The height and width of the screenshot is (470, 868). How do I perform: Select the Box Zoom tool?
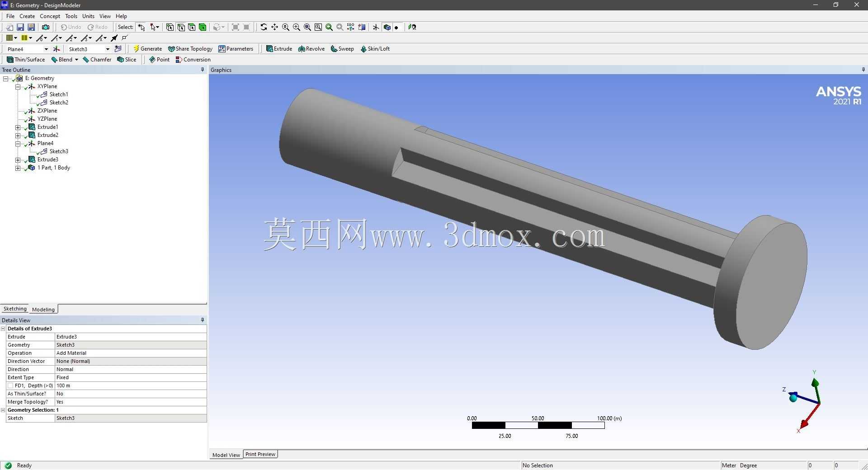296,27
